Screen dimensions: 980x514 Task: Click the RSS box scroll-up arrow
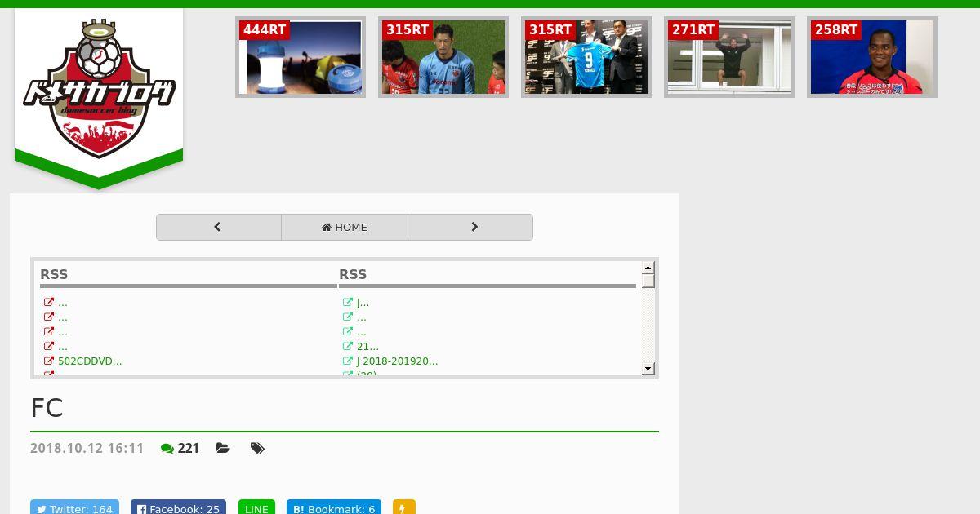[648, 268]
